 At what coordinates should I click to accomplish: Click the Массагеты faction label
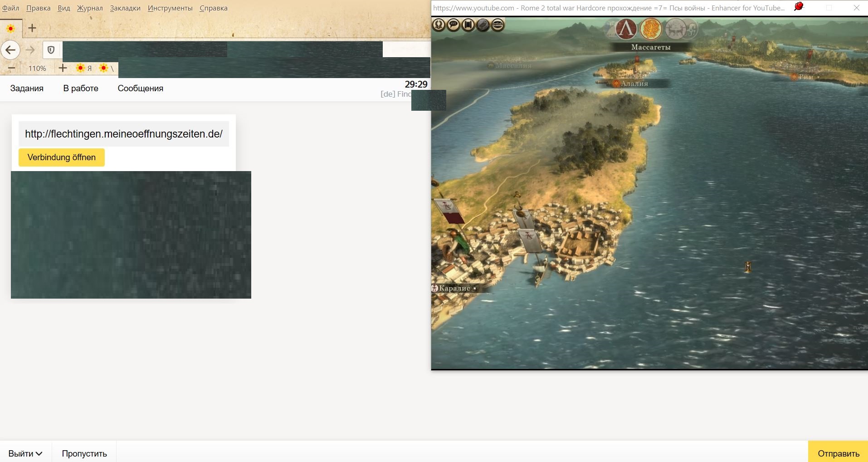point(651,47)
